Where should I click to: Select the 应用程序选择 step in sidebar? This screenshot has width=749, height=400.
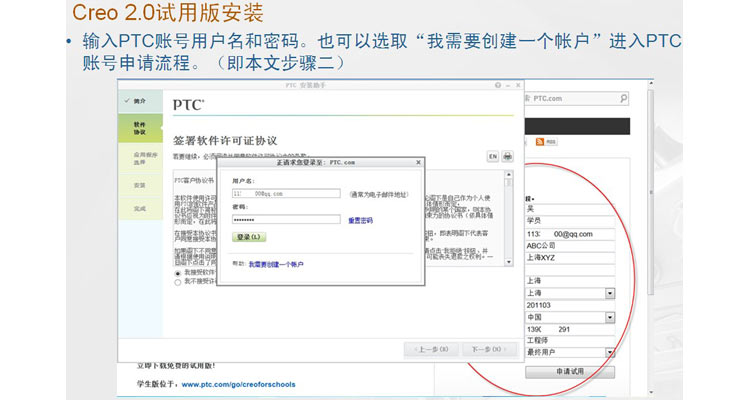[x=140, y=159]
